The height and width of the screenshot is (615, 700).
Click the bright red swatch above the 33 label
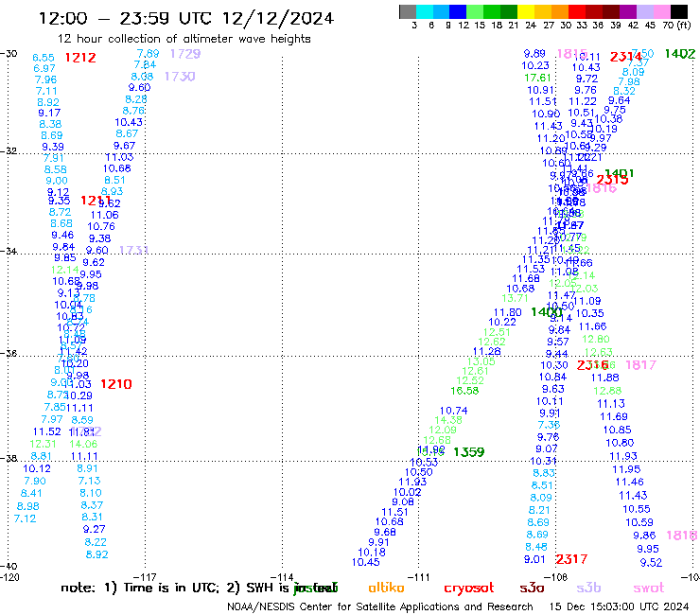coord(577,11)
